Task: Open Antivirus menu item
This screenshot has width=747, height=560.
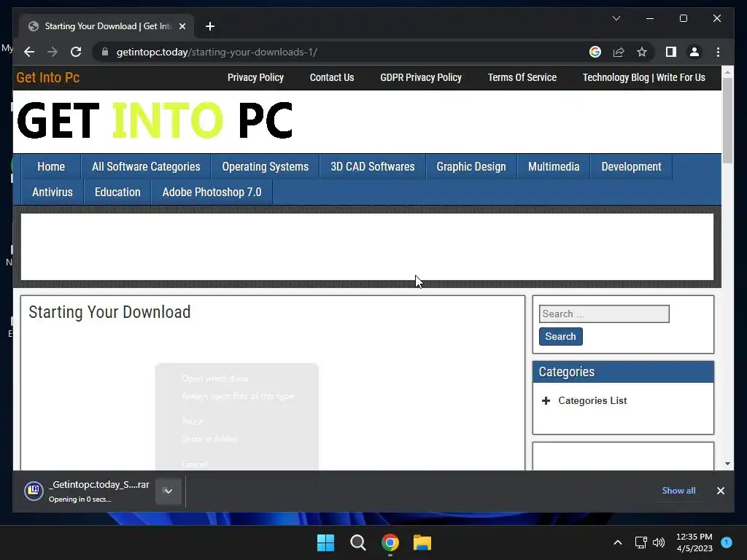Action: (x=53, y=192)
